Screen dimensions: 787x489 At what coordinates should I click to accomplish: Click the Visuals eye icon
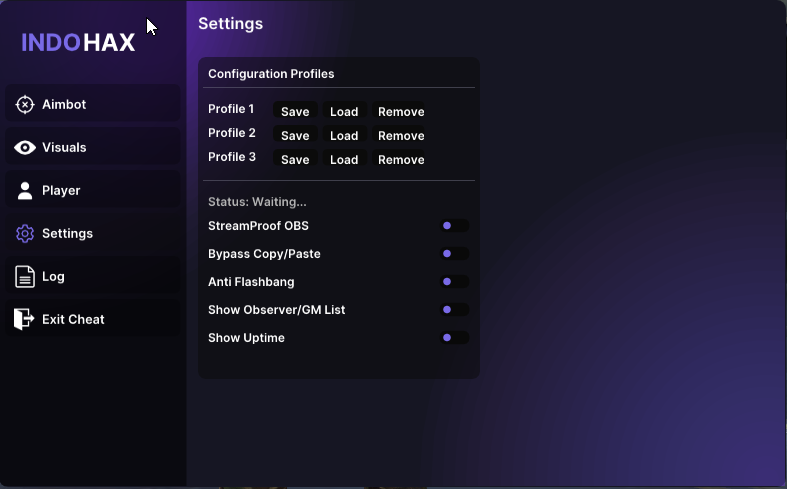(x=25, y=148)
